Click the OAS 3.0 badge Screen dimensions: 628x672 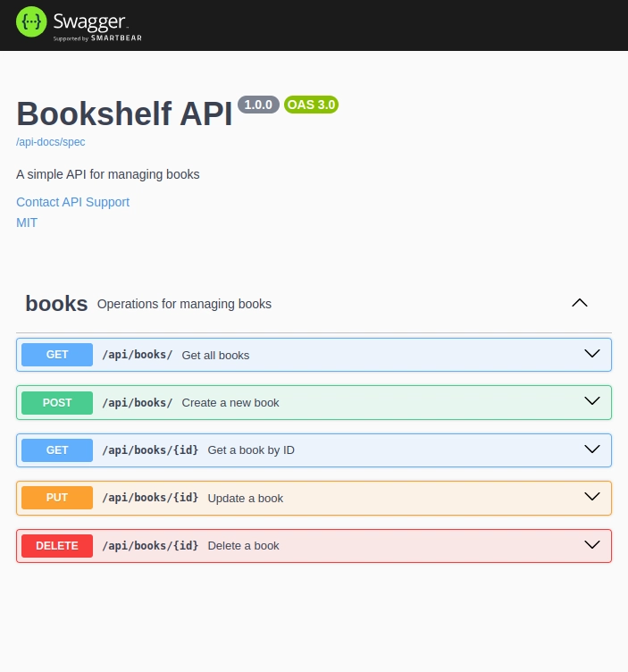(x=311, y=105)
